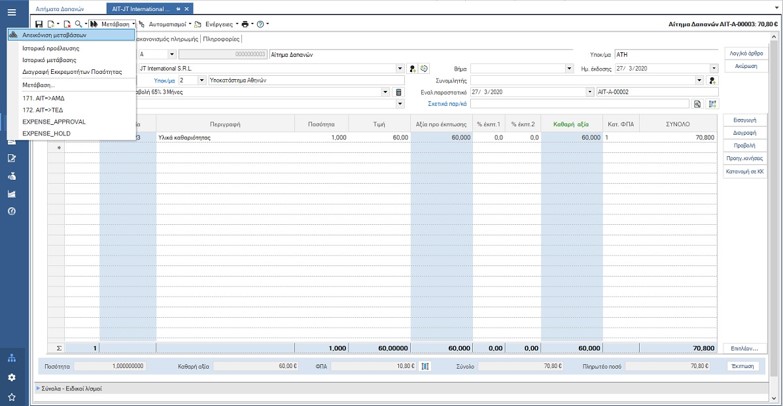Switch to the Αιτήματα Δαπανών tab
Viewport: 783px width, 406px height.
(60, 9)
